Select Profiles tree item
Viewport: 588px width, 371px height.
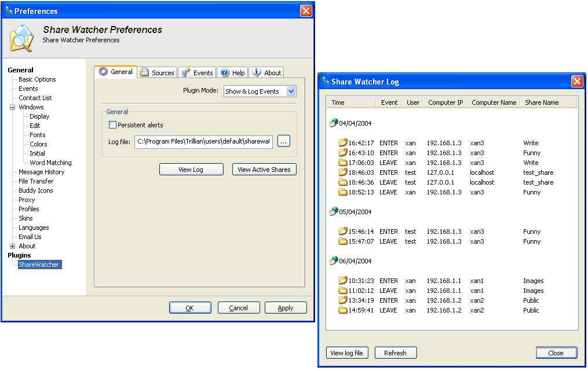[x=29, y=209]
